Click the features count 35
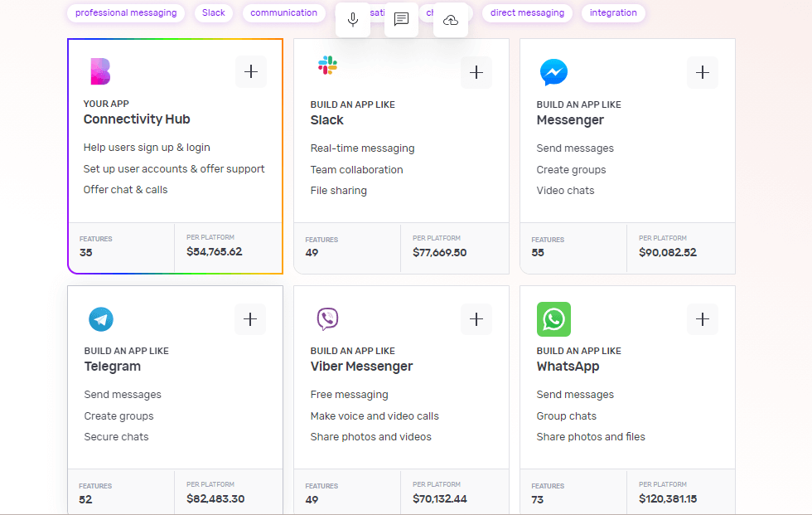 pyautogui.click(x=86, y=253)
